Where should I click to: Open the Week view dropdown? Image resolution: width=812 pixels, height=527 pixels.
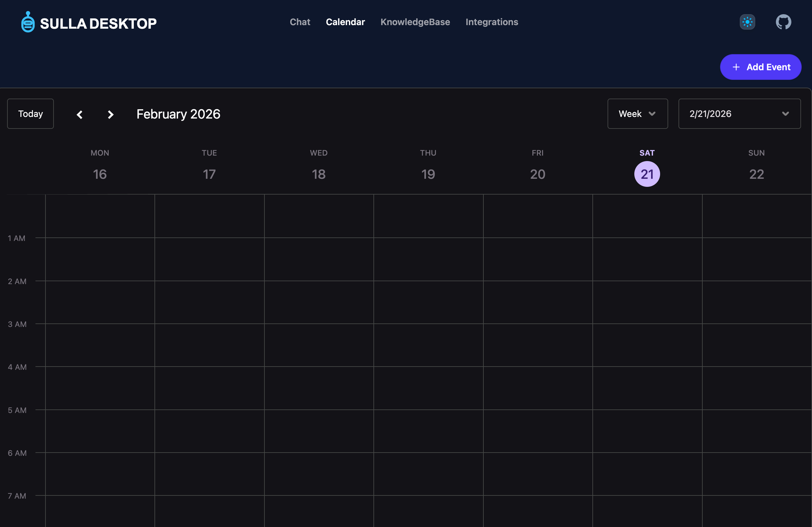tap(638, 113)
